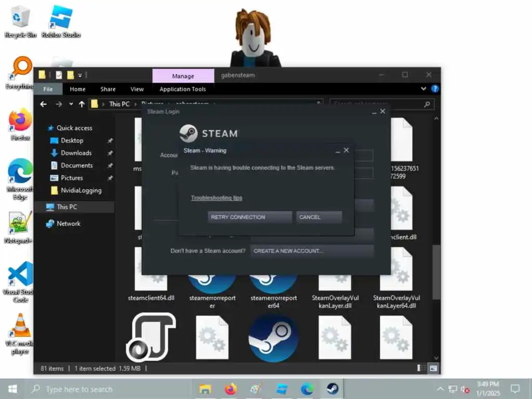Open Documents in the navigation pane
532x399 pixels.
coord(77,166)
